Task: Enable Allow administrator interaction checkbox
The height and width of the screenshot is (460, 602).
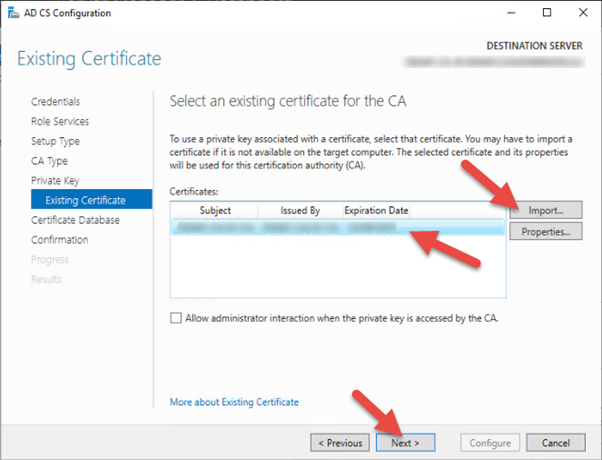Action: point(176,318)
